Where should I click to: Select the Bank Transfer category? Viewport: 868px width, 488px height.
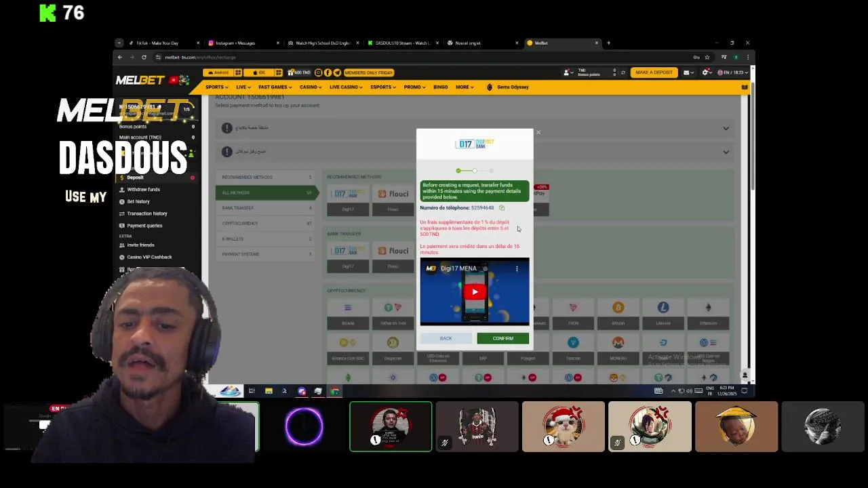267,208
